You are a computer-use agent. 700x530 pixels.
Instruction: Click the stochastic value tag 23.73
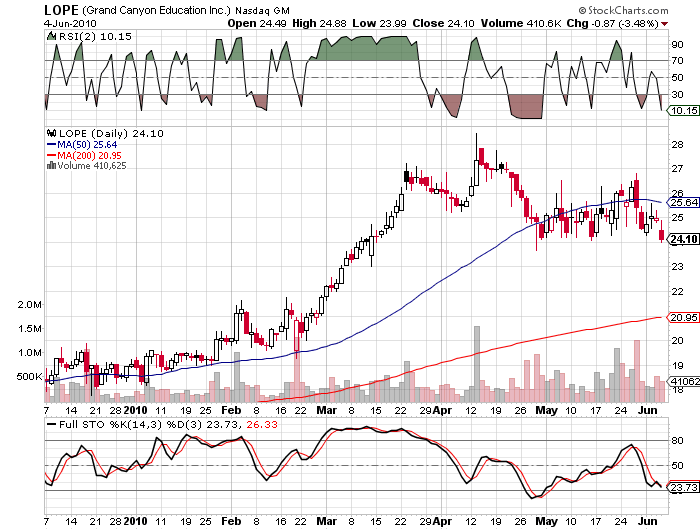tap(683, 487)
